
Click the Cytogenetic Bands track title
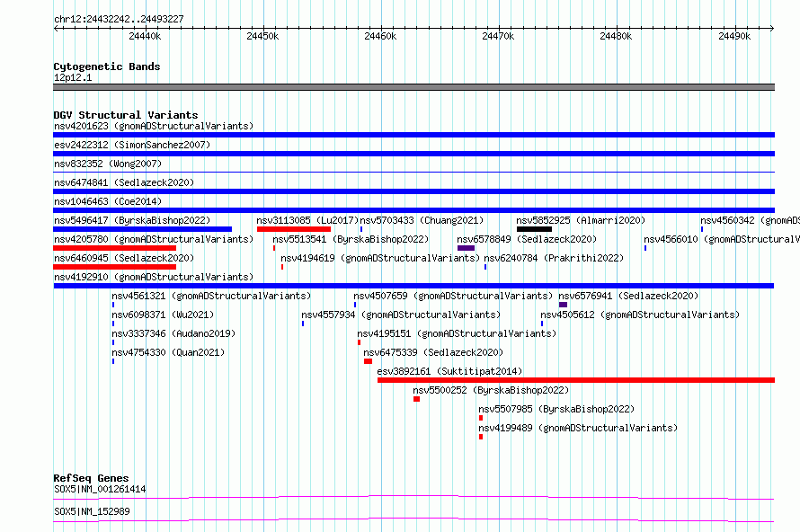(107, 66)
